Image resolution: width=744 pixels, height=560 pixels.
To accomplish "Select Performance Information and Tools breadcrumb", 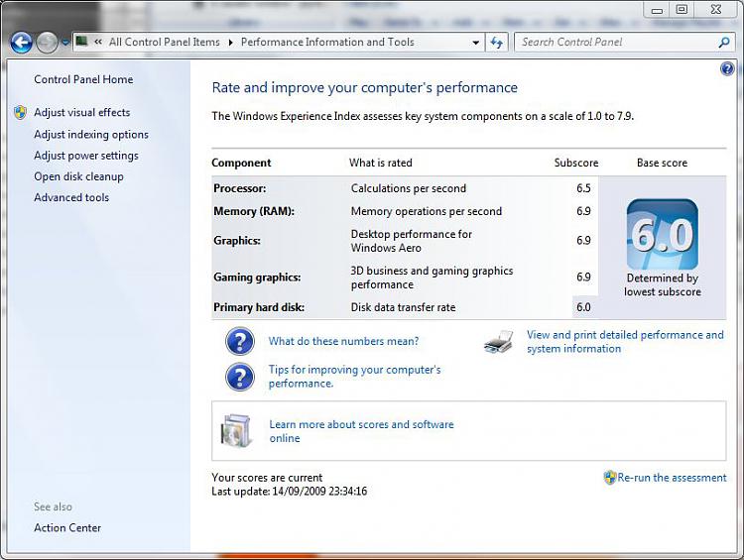I will click(x=327, y=42).
